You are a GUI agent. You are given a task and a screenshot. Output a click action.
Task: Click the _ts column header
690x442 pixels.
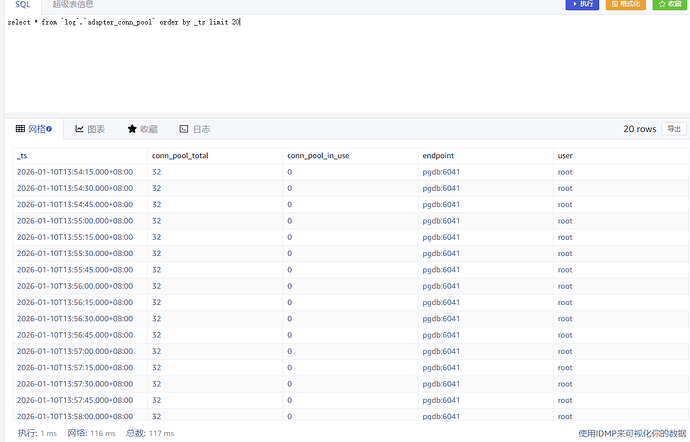tap(23, 156)
